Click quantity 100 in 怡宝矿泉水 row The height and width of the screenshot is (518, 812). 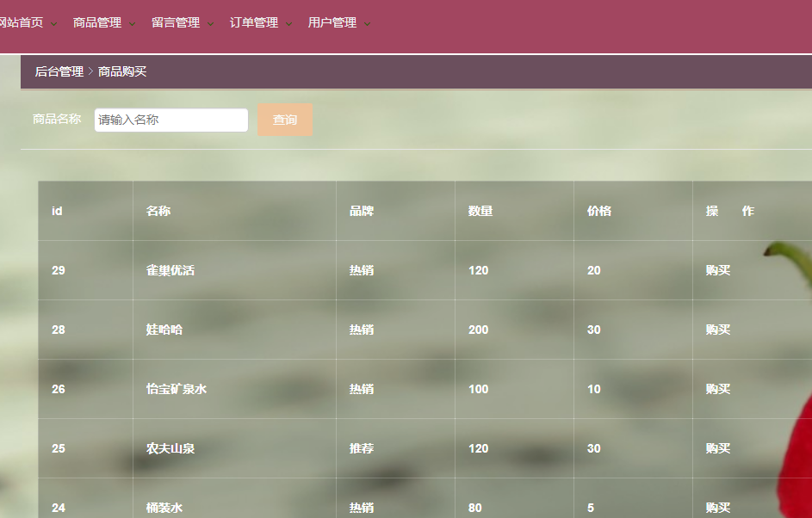pyautogui.click(x=479, y=389)
